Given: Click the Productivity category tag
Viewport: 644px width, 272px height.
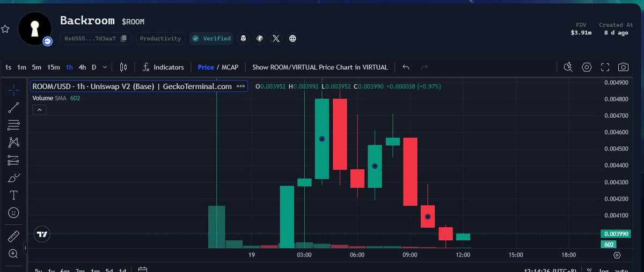Looking at the screenshot, I should tap(161, 38).
